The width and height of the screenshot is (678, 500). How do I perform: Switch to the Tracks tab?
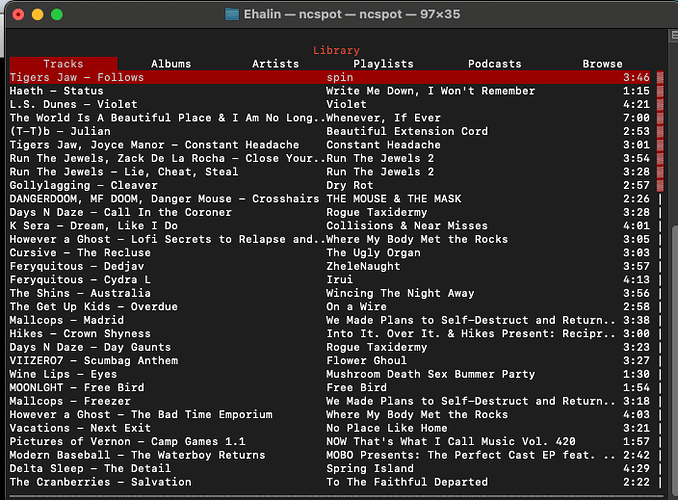[x=63, y=64]
